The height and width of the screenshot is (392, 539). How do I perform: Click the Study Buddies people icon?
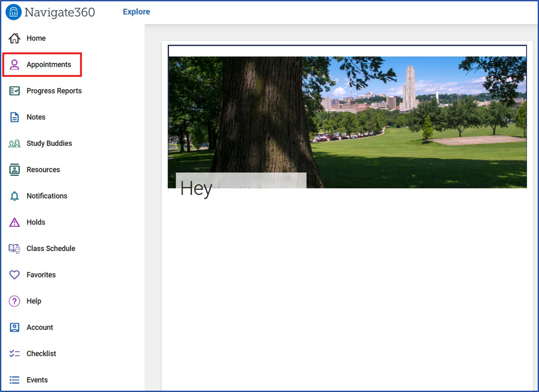click(14, 143)
